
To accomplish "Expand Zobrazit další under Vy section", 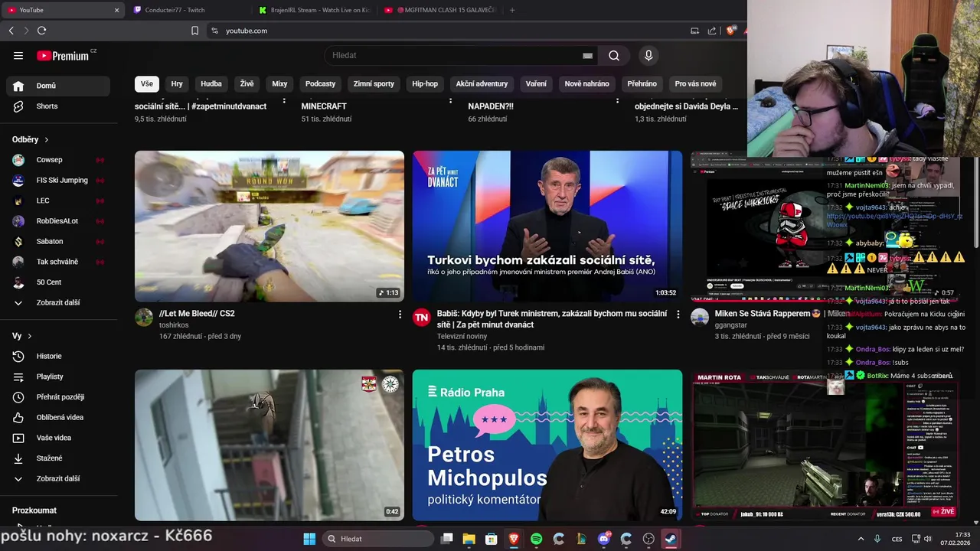I will [58, 478].
